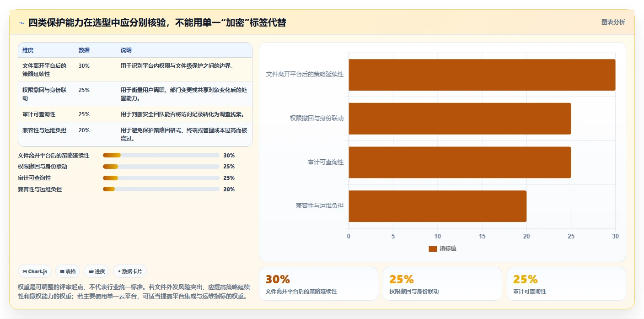The width and height of the screenshot is (644, 319).
Task: Click the chart y-axis label 兼容性与运维负担
Action: point(320,206)
